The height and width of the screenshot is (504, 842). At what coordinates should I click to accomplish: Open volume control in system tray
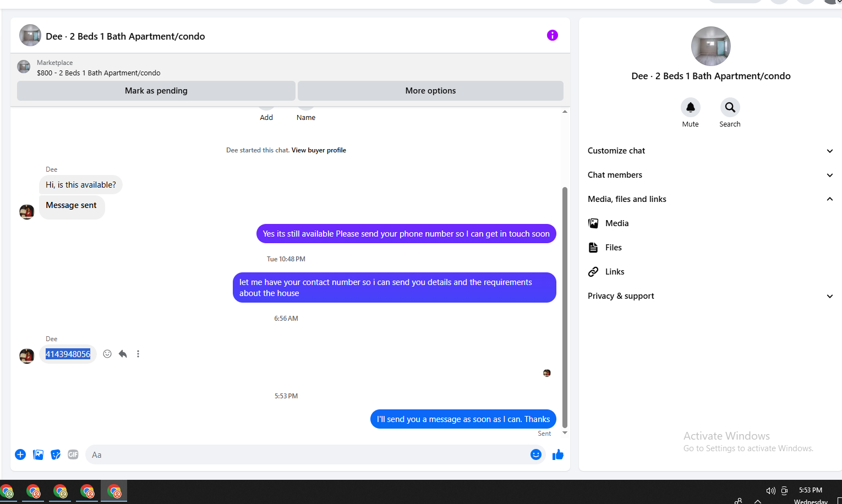click(x=770, y=491)
